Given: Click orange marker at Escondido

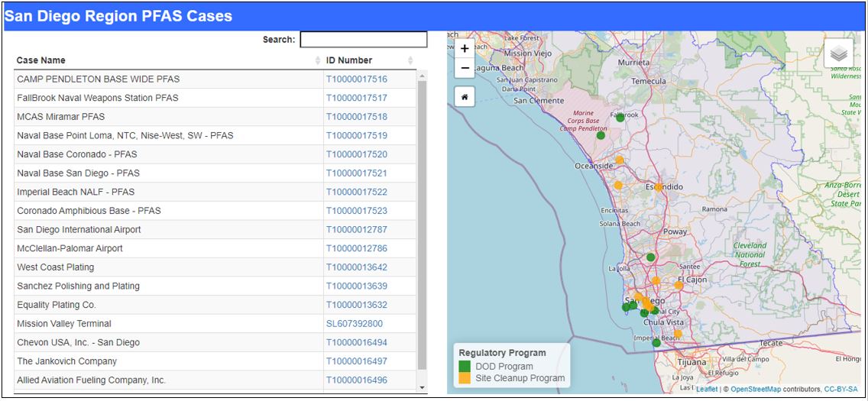Looking at the screenshot, I should (x=658, y=187).
